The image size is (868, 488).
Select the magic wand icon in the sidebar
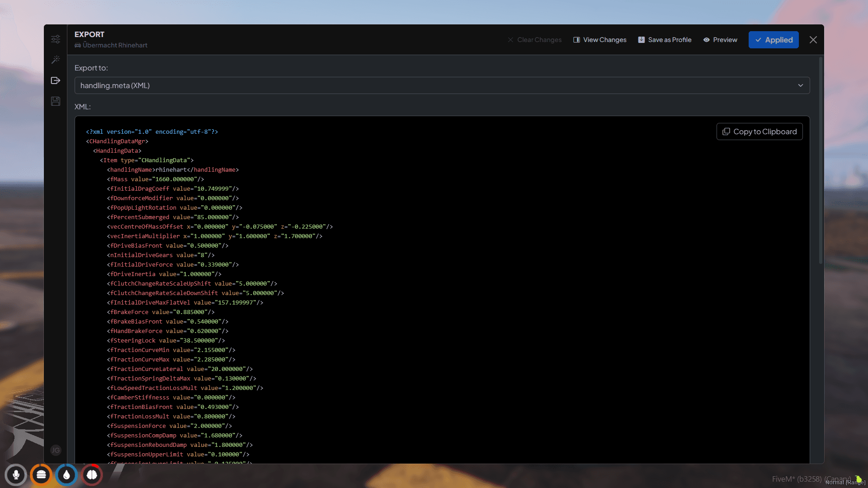(x=55, y=60)
